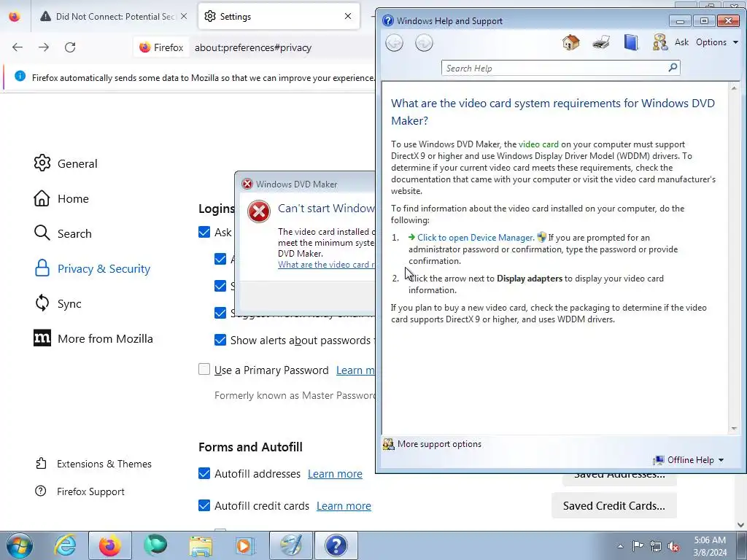This screenshot has height=560, width=747.
Task: Click Windows Help taskbar button
Action: (336, 545)
